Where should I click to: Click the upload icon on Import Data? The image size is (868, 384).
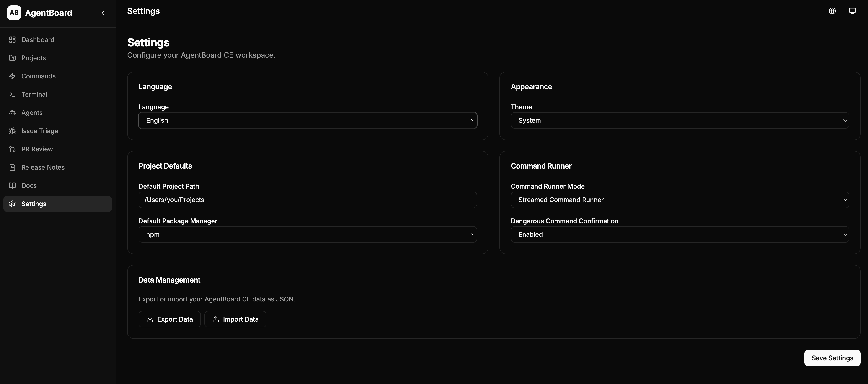pos(216,319)
